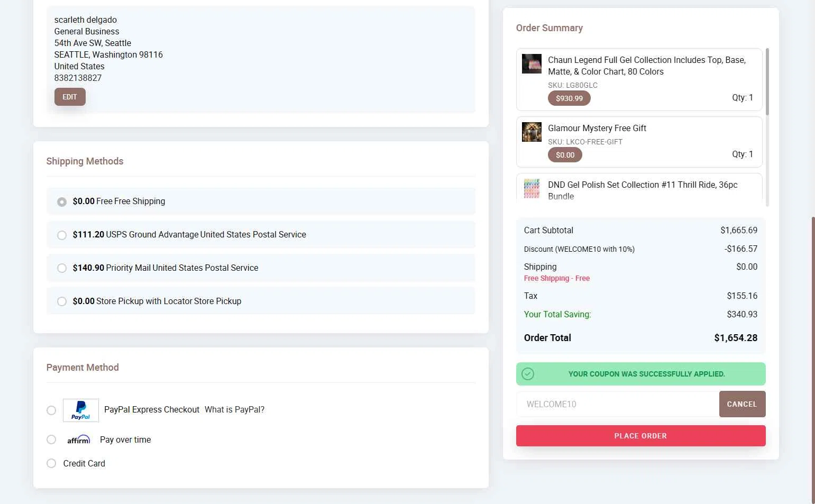Click the Cart Subtotal $1,665.69 value
This screenshot has height=504, width=815.
click(x=739, y=230)
